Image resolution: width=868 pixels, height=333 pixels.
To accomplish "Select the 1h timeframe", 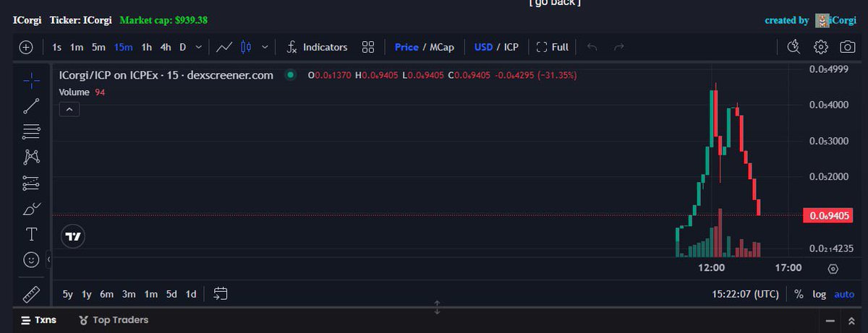I will click(x=147, y=47).
